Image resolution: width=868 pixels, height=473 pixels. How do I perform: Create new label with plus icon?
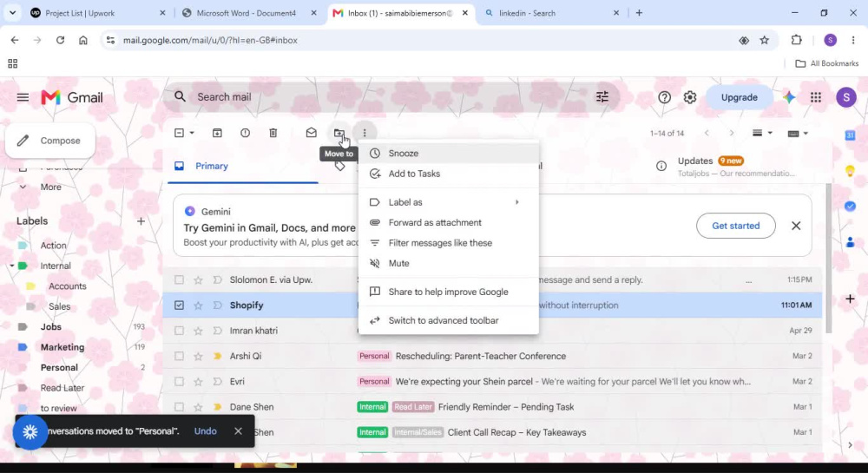click(x=141, y=221)
